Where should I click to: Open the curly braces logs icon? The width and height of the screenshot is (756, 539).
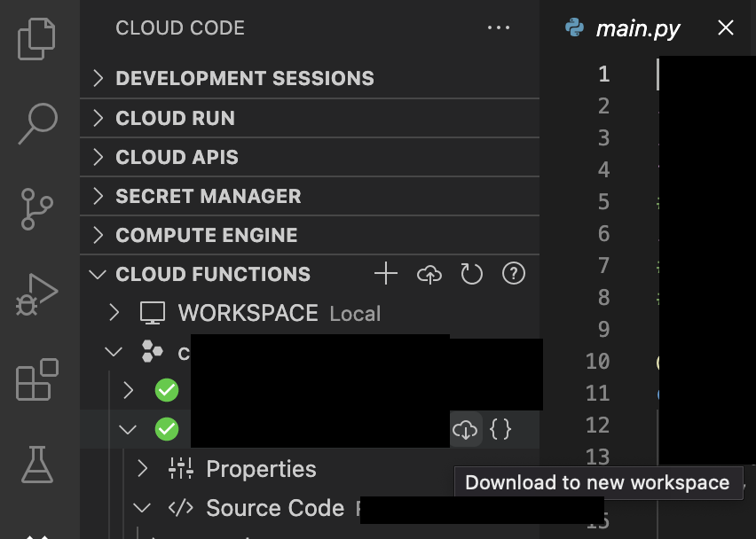coord(500,430)
